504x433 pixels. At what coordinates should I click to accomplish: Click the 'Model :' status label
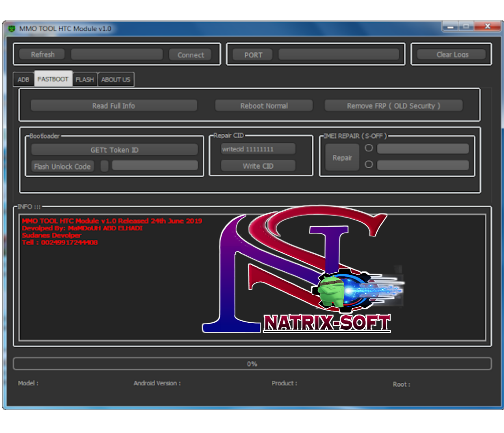(28, 383)
